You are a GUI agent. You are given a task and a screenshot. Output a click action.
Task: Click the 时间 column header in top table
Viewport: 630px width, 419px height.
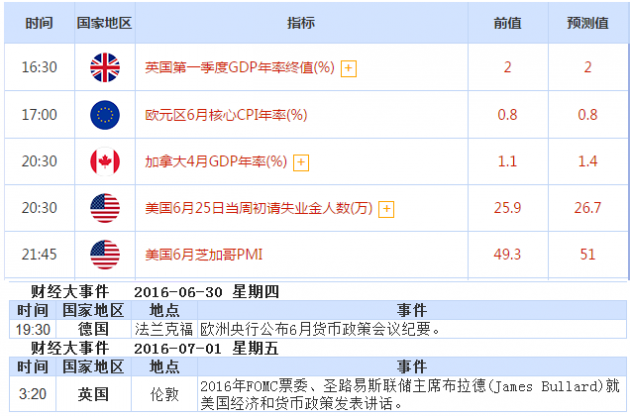(x=40, y=23)
